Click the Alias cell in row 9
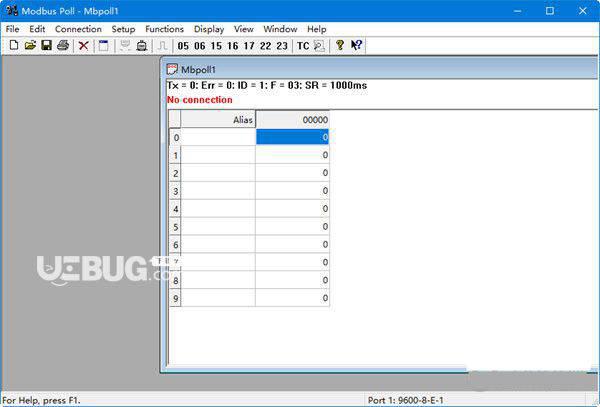 click(218, 298)
